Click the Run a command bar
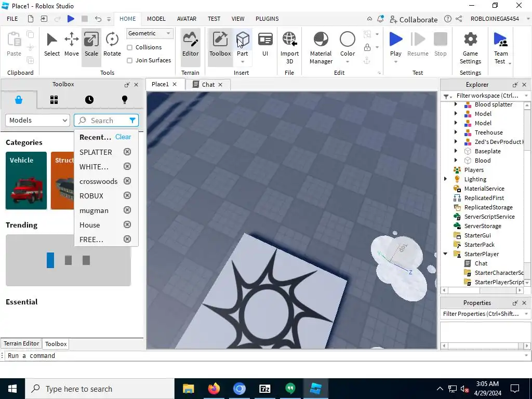The image size is (532, 399). (264, 355)
